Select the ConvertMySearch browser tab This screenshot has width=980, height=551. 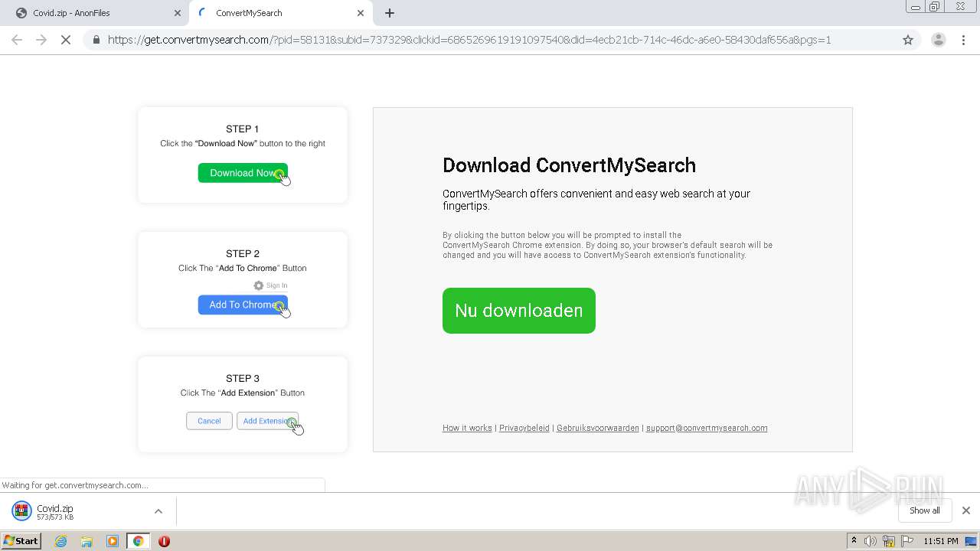click(x=280, y=13)
